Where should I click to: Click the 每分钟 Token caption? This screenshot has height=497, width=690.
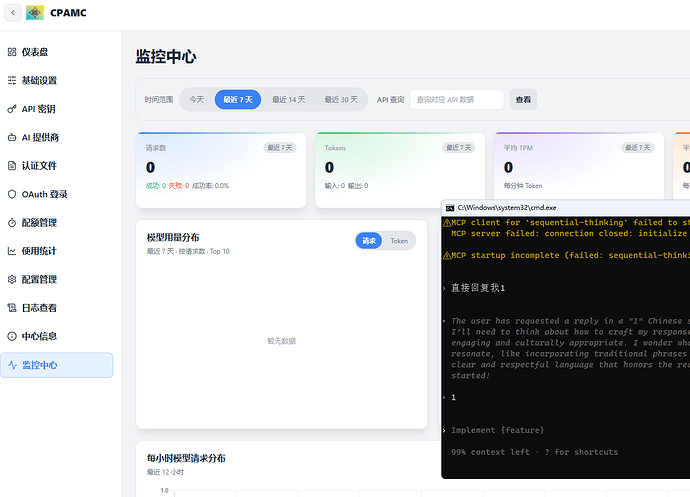523,186
